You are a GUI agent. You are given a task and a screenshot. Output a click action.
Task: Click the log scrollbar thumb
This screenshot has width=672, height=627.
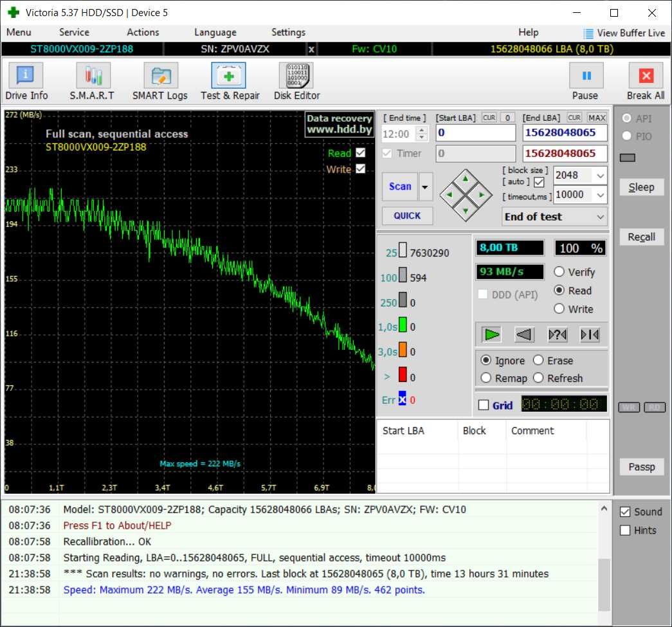(604, 584)
